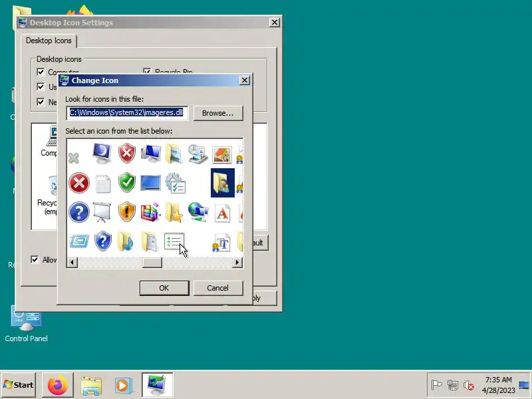Click the Personalization taskbar button
Screen dimensions: 532x399
pyautogui.click(x=157, y=385)
